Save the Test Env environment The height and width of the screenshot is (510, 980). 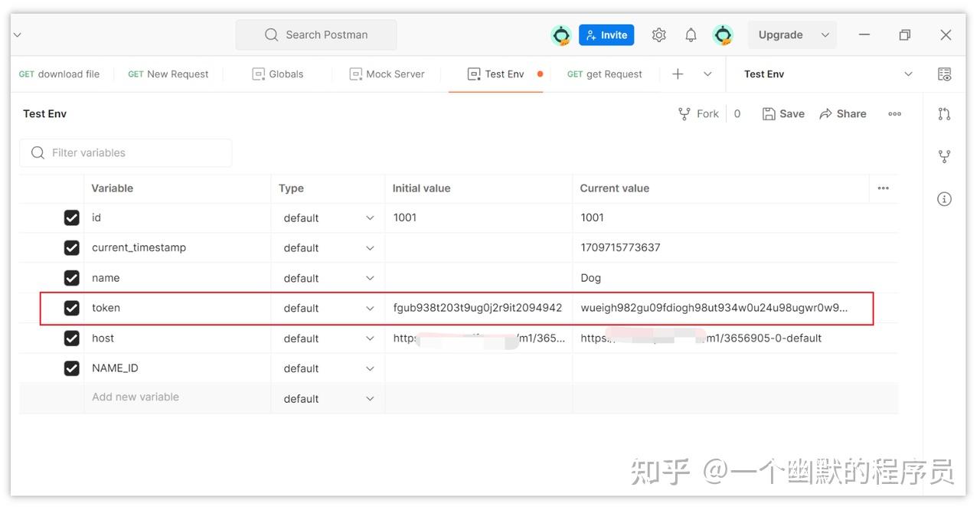[x=782, y=113]
